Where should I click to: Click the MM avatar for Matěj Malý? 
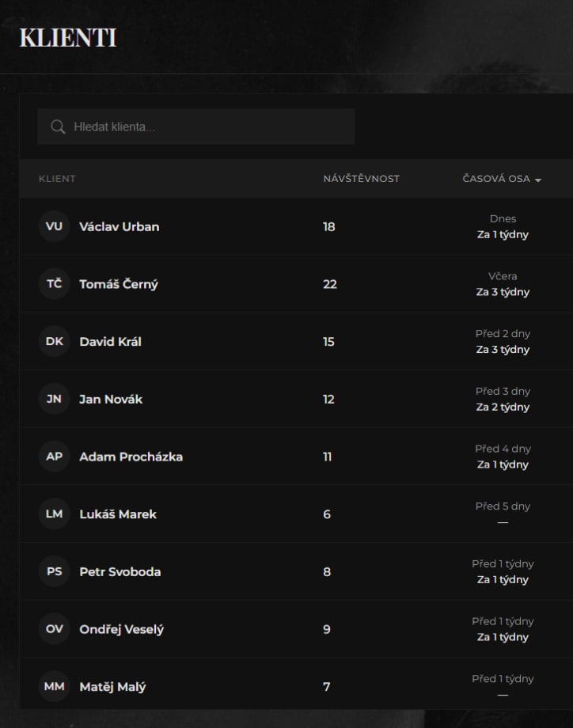[54, 687]
